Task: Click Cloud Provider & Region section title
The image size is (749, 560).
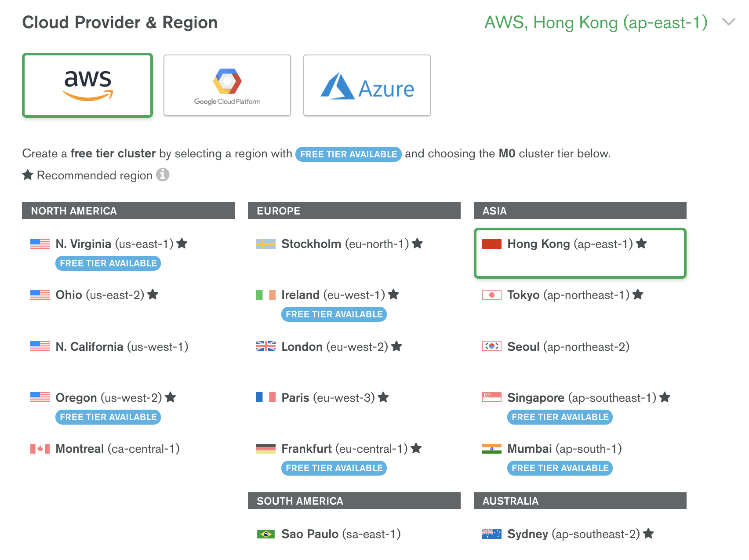Action: pyautogui.click(x=120, y=22)
